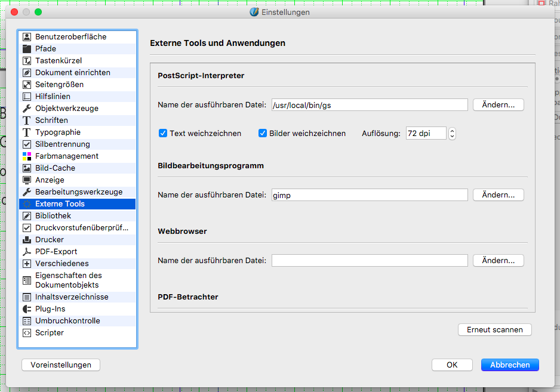The width and height of the screenshot is (560, 392).
Task: Adjust the Auflösung dpi stepper arrows
Action: coord(452,134)
